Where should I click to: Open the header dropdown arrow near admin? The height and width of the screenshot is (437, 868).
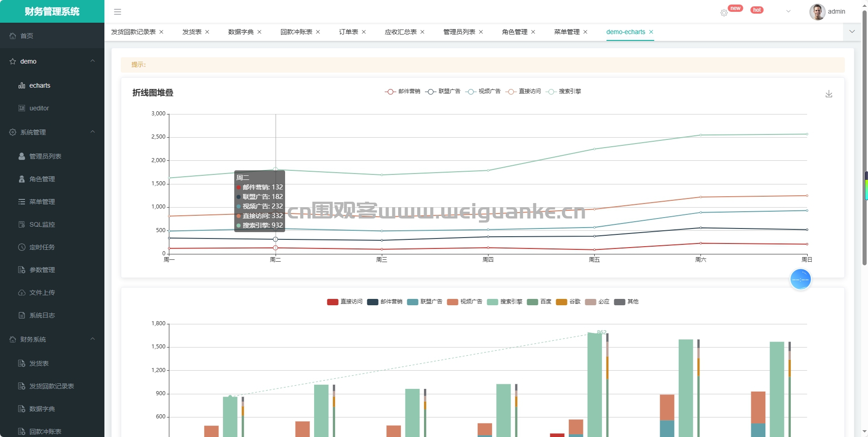click(789, 11)
